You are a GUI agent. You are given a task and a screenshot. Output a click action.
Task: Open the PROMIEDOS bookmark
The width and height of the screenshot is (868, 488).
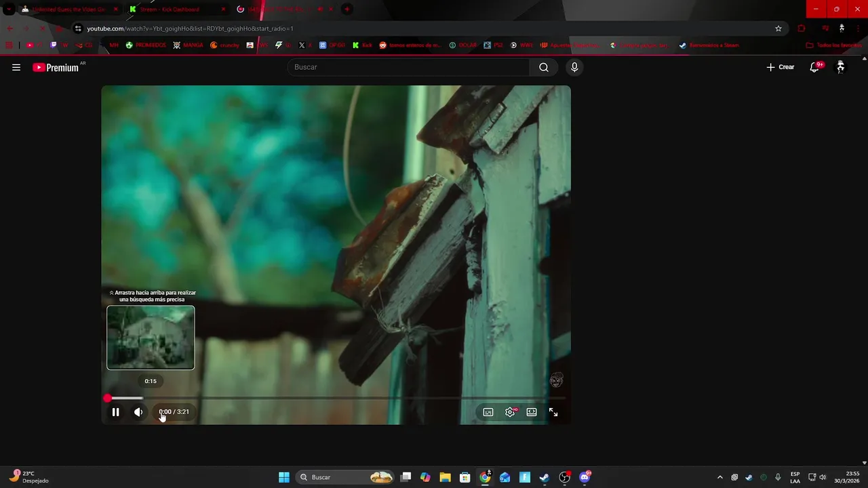tap(146, 45)
